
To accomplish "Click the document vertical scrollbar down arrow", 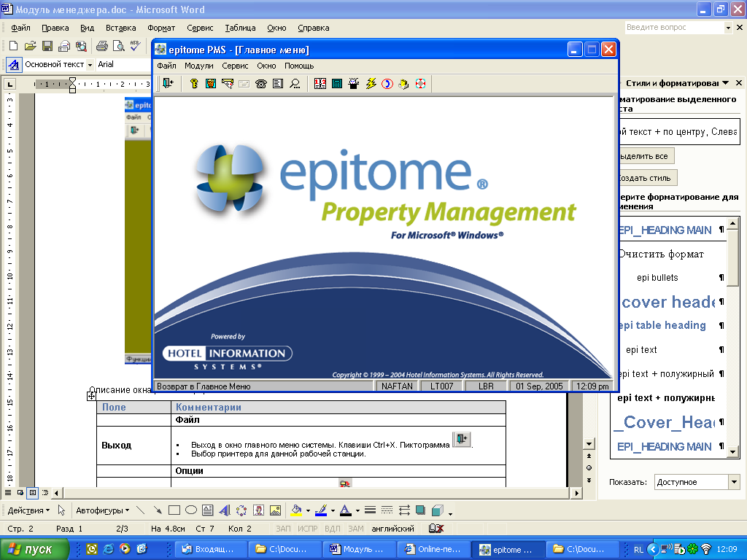I will pyautogui.click(x=589, y=444).
